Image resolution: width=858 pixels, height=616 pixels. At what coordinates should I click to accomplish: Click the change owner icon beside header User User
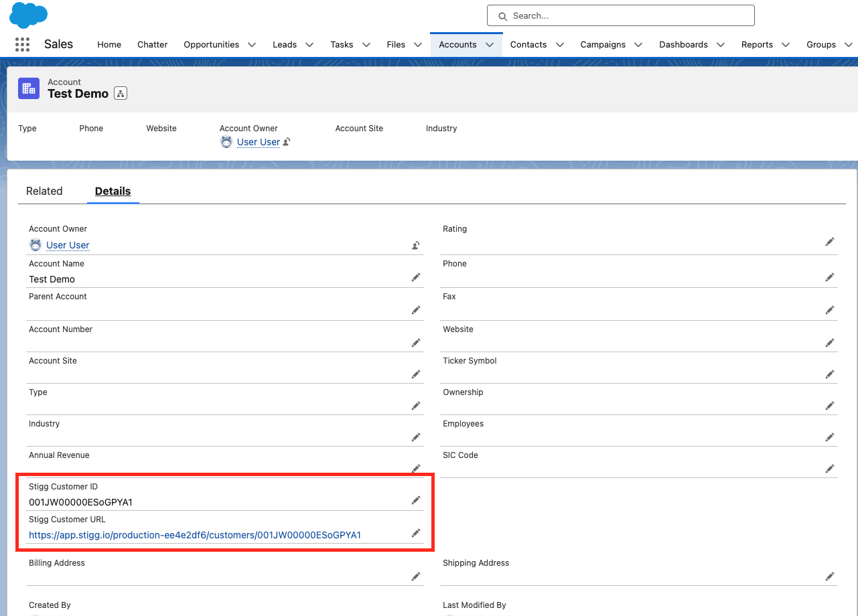287,142
